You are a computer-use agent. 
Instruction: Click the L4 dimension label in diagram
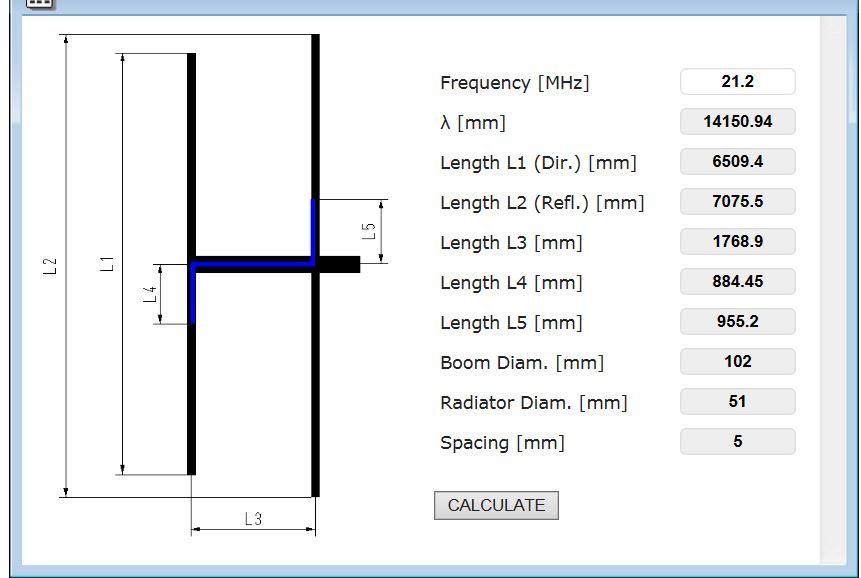coord(150,294)
